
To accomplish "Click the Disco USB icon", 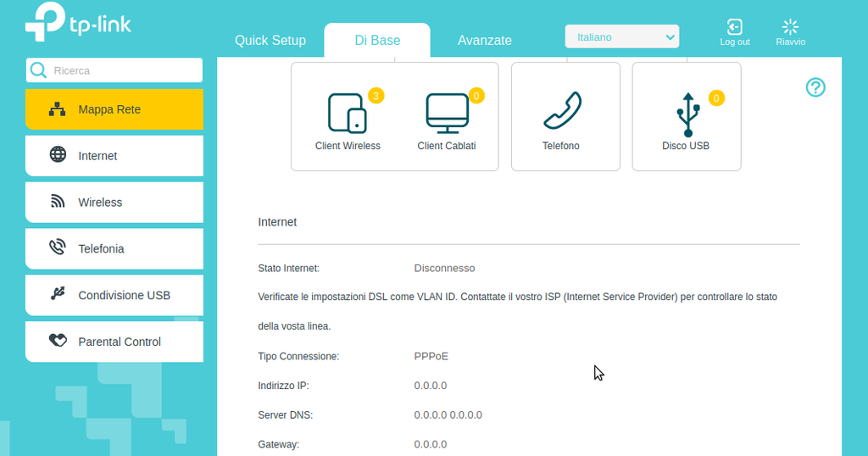I will 687,114.
